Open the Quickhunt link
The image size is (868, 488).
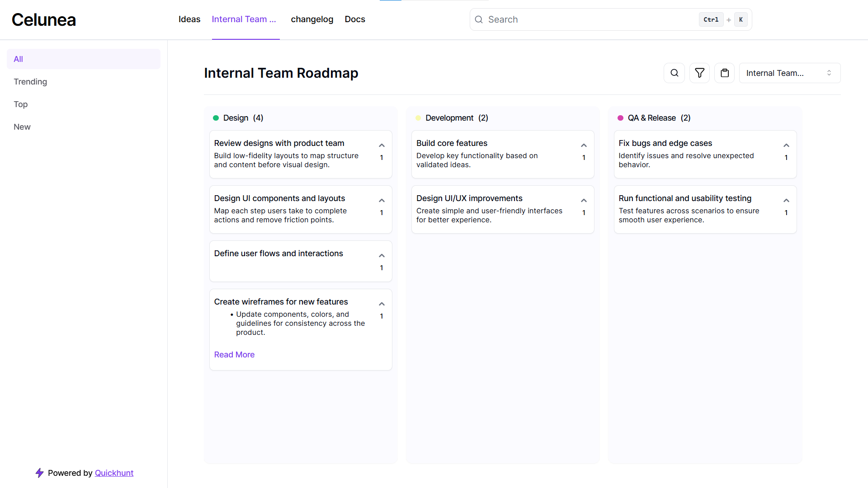coord(114,473)
